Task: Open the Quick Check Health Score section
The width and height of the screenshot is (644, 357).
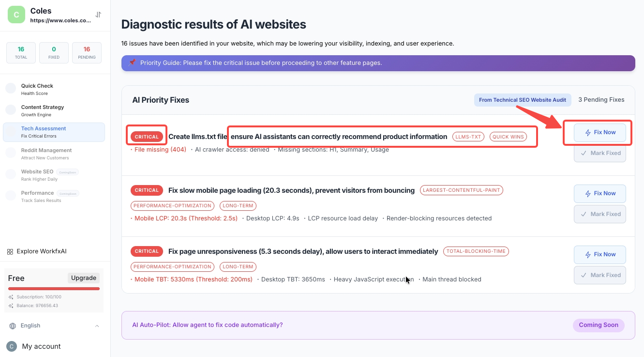Action: pos(37,89)
